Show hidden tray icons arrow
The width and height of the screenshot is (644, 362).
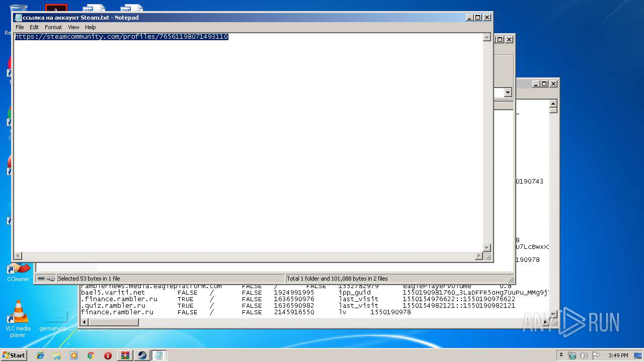click(x=561, y=355)
